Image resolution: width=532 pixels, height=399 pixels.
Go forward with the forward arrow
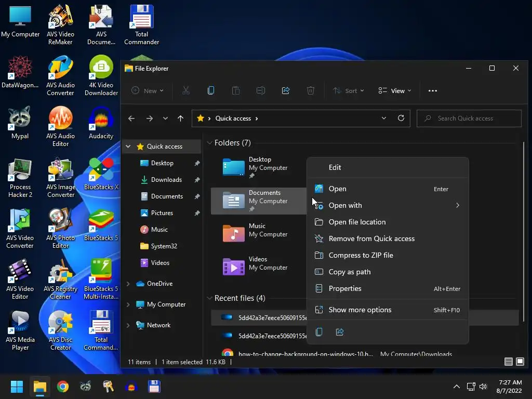coord(149,118)
